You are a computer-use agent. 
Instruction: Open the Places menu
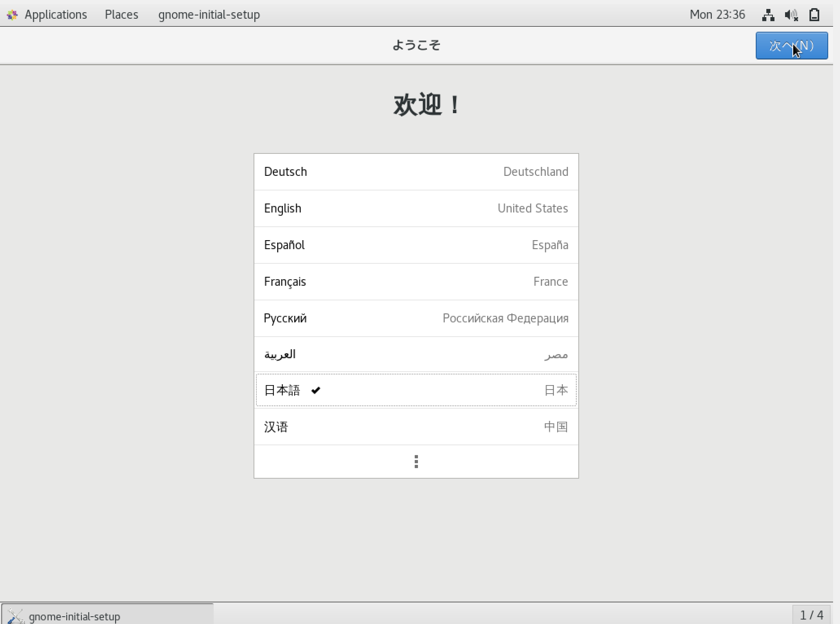(121, 15)
